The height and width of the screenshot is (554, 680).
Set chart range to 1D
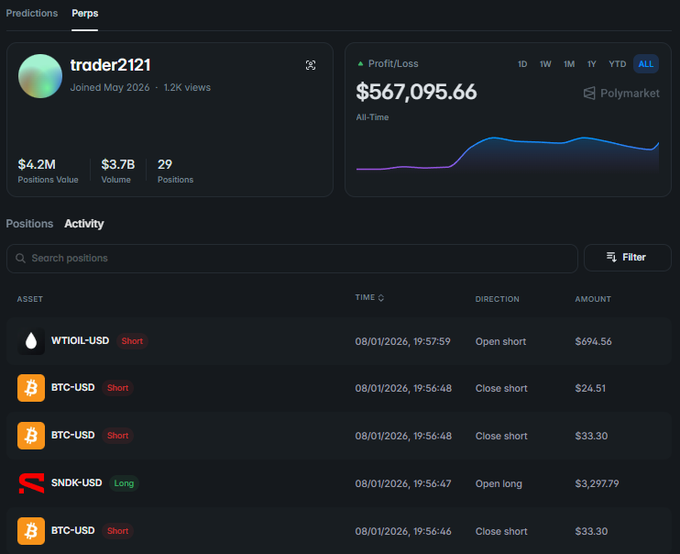523,64
